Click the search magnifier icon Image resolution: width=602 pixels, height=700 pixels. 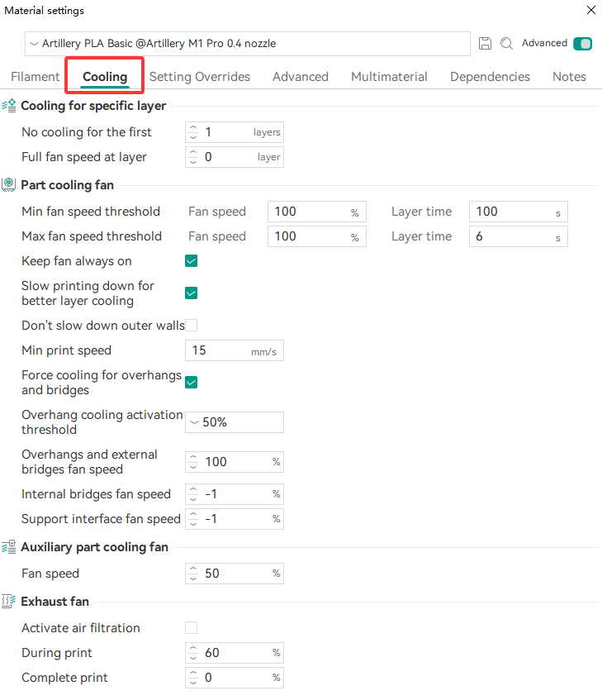coord(506,44)
